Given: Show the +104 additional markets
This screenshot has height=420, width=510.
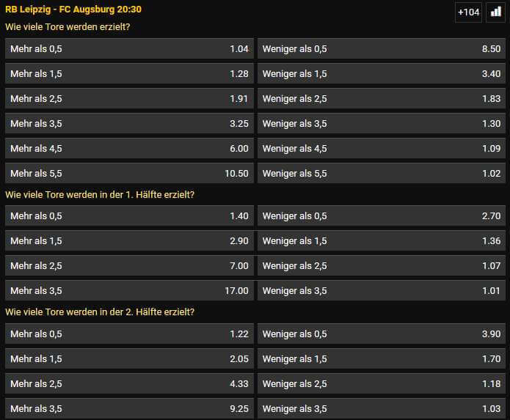Looking at the screenshot, I should (x=468, y=12).
